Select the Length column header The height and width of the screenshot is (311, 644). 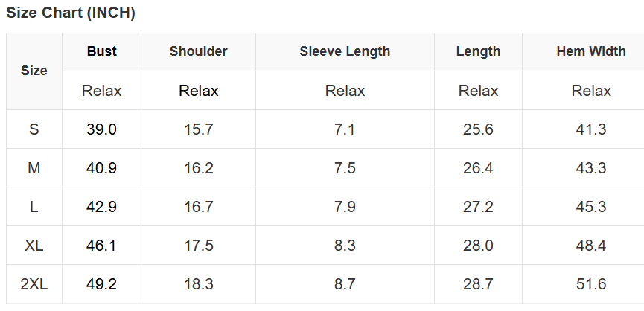tap(478, 51)
